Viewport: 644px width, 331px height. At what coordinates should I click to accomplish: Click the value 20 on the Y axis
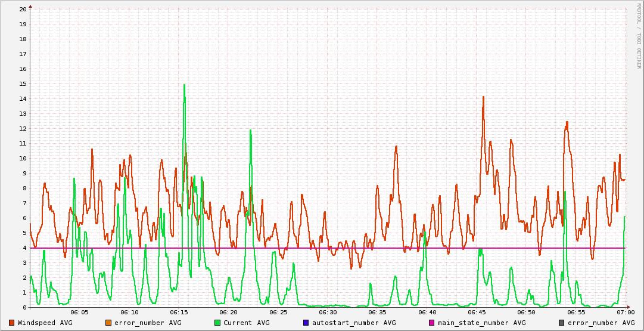coord(23,10)
